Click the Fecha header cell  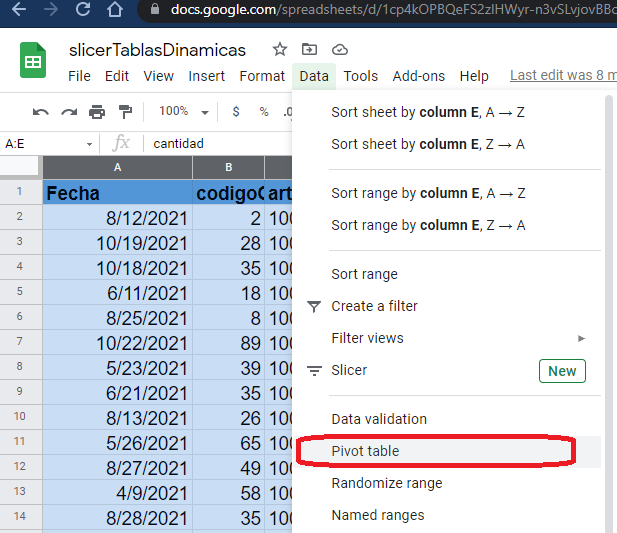[x=117, y=192]
